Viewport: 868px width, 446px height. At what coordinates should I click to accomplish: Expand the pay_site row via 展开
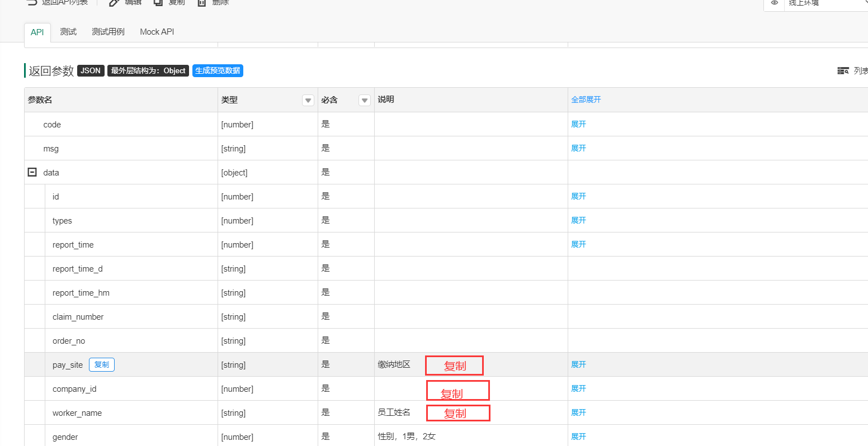tap(578, 364)
